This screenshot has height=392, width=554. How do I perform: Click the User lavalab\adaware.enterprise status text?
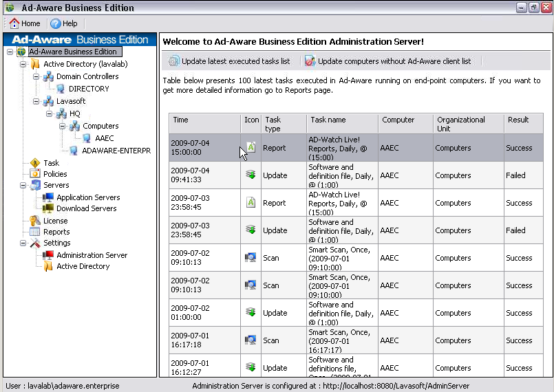[63, 386]
